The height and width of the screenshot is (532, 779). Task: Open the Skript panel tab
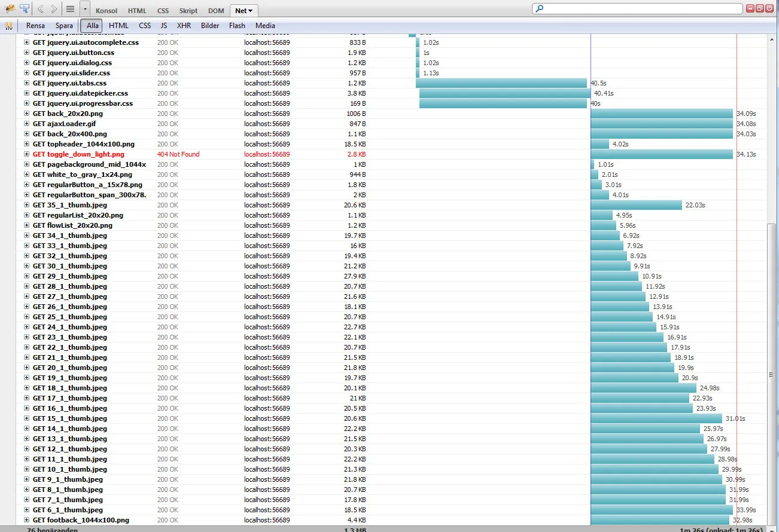(x=188, y=11)
